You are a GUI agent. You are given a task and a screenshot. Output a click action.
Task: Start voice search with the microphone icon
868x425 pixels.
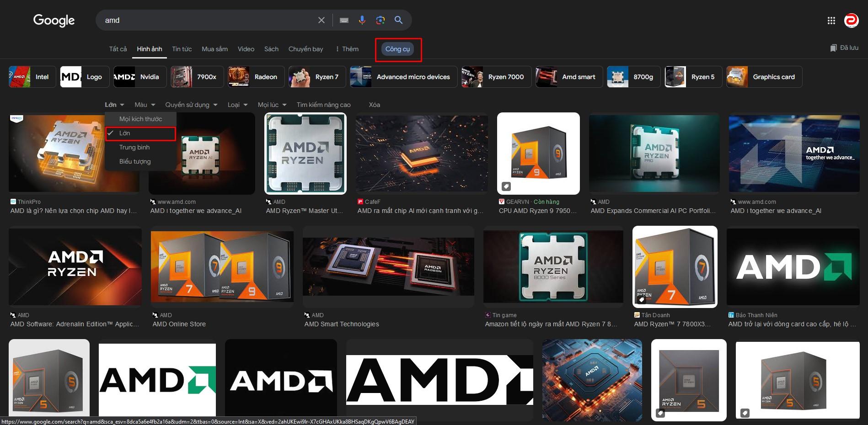[362, 20]
